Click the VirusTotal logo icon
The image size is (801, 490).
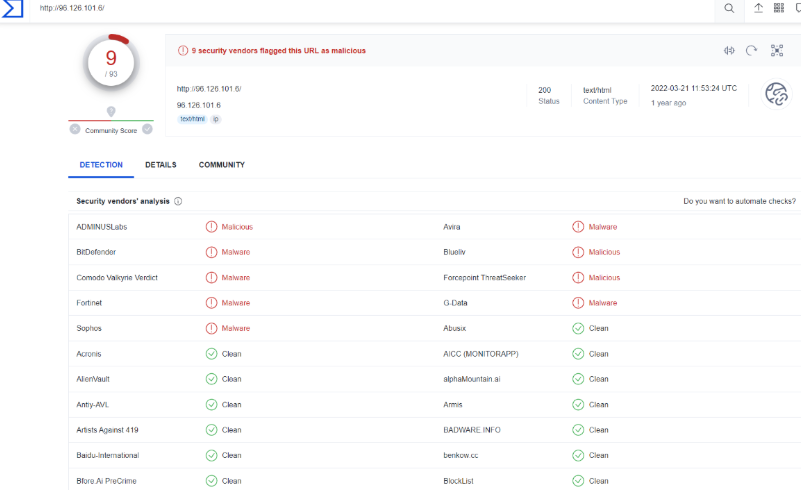[14, 9]
